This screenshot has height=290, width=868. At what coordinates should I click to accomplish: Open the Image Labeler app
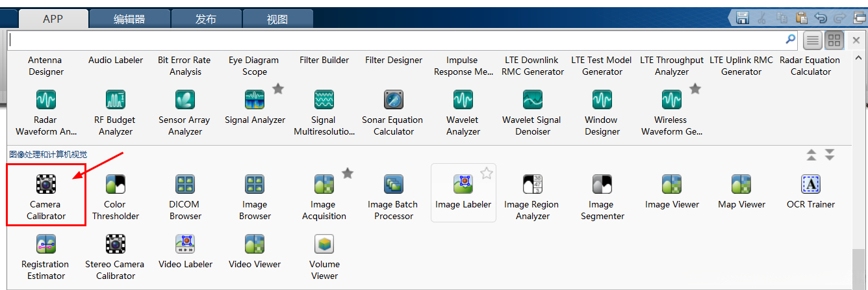pyautogui.click(x=463, y=192)
